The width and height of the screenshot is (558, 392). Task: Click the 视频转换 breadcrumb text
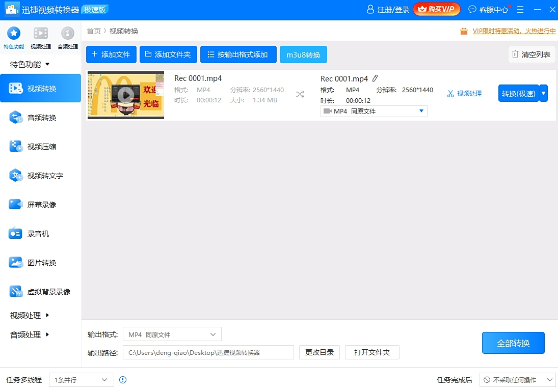point(124,31)
